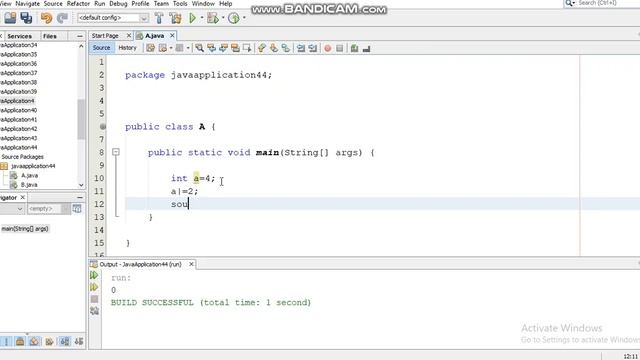Run project with the green play icon
This screenshot has width=640, height=360.
click(192, 18)
